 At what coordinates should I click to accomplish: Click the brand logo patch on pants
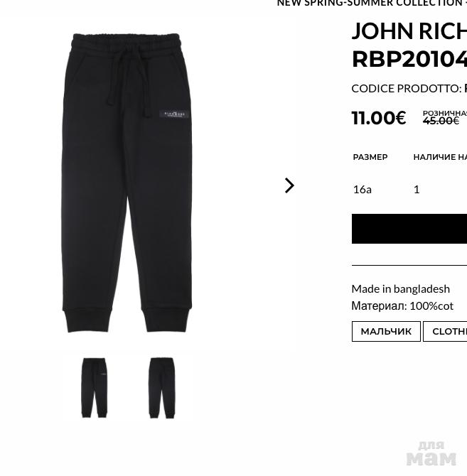pos(174,115)
